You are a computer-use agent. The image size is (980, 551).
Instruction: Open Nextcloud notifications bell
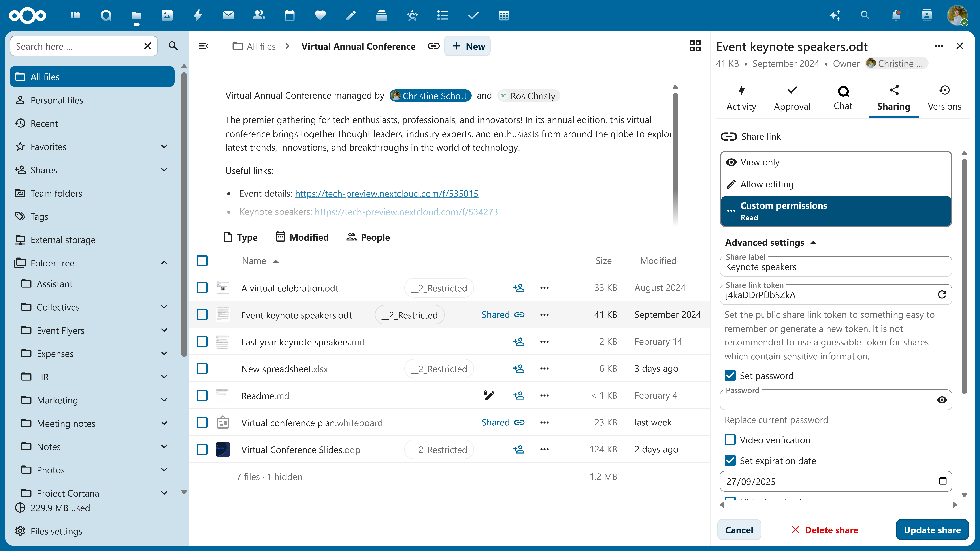pos(896,16)
